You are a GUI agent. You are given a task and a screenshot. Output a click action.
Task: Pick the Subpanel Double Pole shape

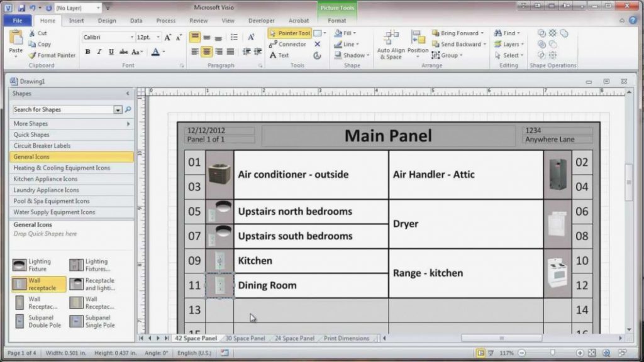tap(19, 322)
